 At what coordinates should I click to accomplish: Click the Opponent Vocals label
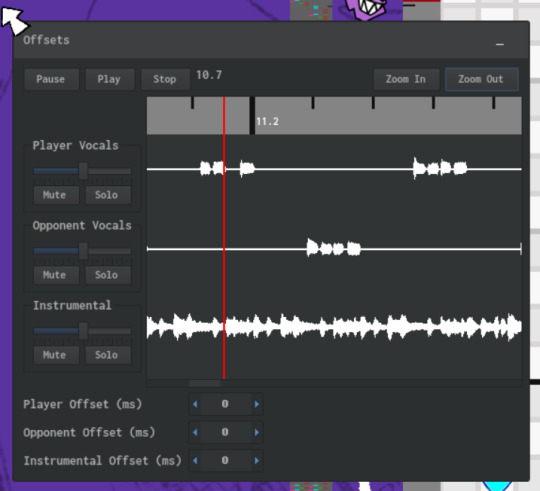(x=82, y=226)
